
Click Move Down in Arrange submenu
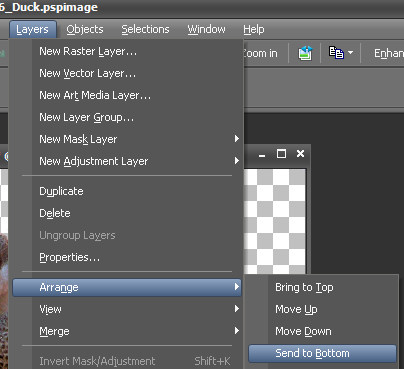click(x=322, y=331)
